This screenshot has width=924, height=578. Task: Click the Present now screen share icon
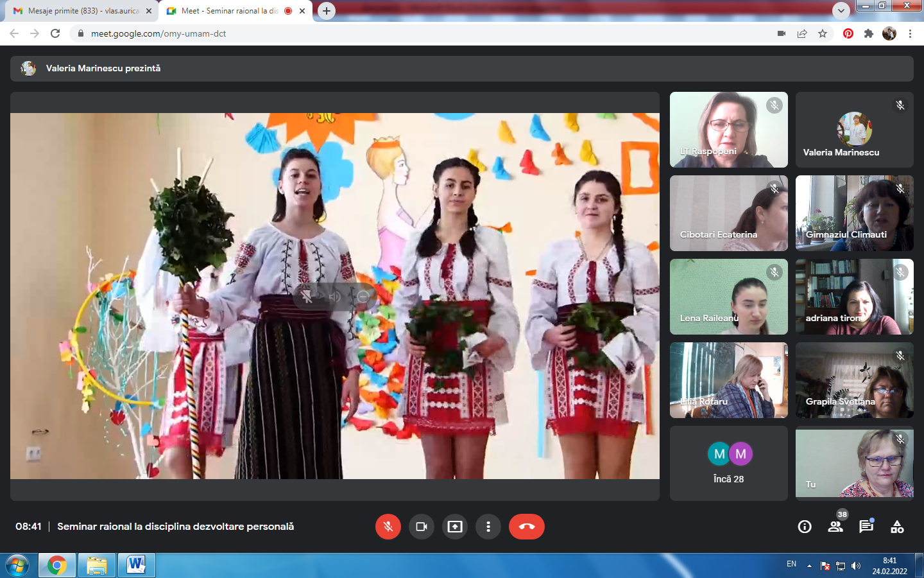[x=455, y=527]
